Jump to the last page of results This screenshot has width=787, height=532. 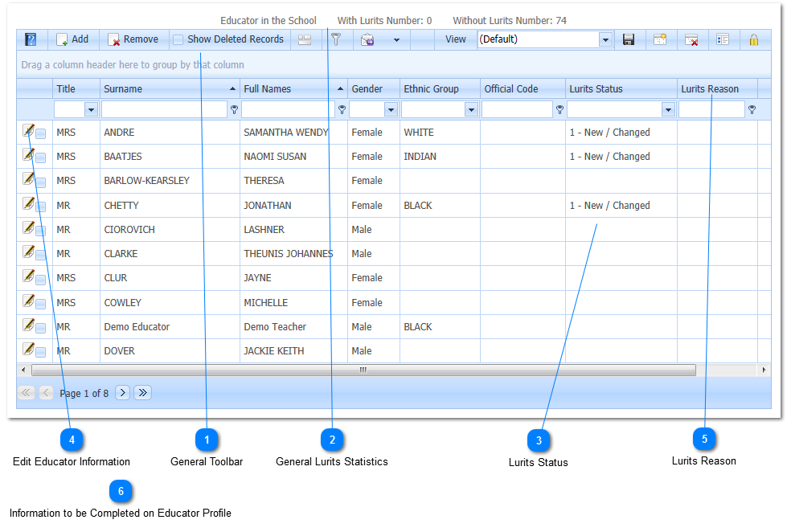143,393
